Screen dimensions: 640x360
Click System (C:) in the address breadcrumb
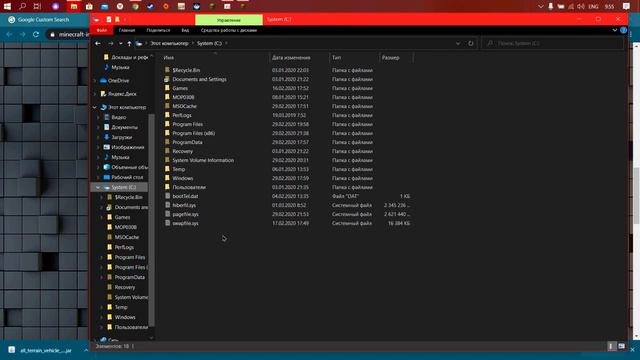coord(209,43)
